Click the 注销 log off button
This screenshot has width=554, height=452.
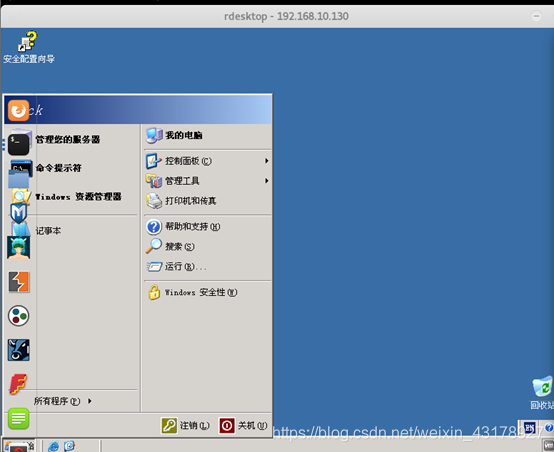[x=186, y=425]
